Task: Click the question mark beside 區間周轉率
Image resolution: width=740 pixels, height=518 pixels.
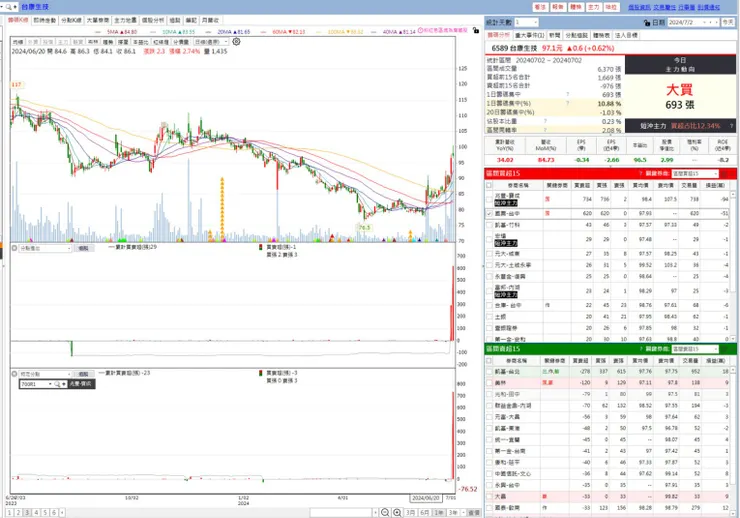Action: [x=545, y=130]
